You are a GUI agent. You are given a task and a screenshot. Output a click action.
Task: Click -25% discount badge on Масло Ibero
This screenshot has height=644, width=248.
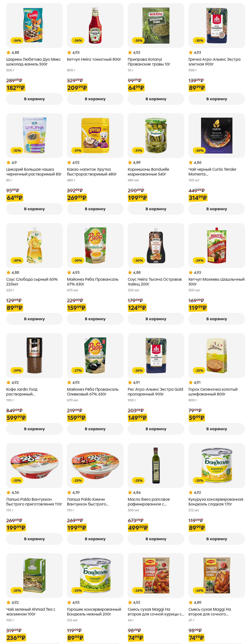click(x=138, y=480)
